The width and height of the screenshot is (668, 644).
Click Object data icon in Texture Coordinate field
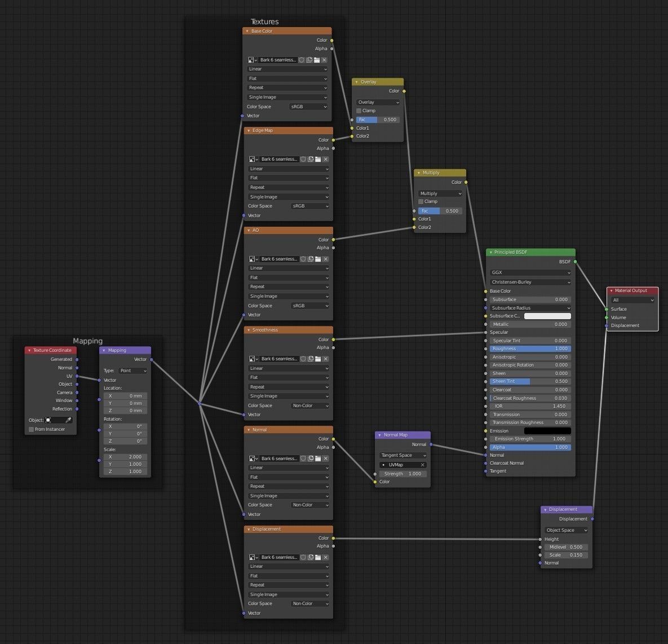[48, 420]
